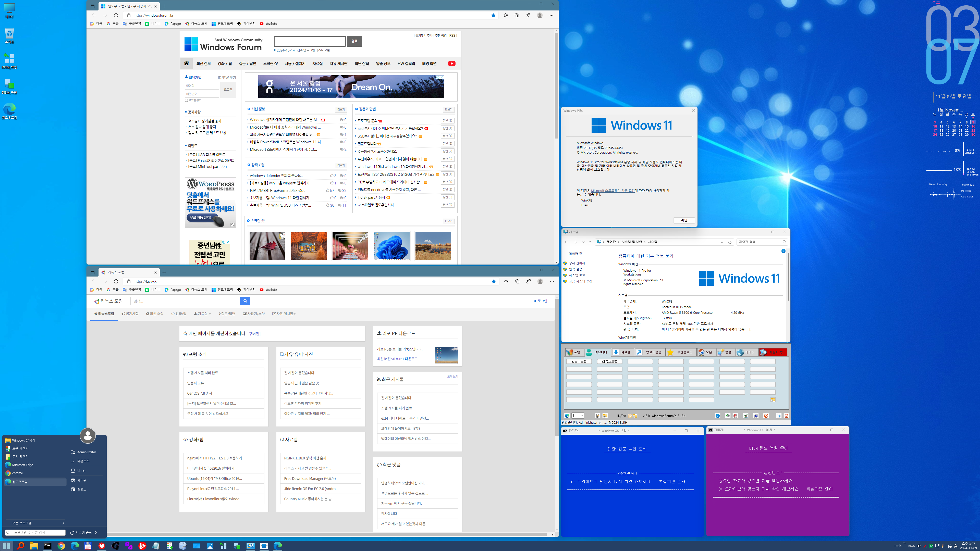Click the red YouTube icon in Windows Forum's menu
This screenshot has height=551, width=980.
[451, 64]
